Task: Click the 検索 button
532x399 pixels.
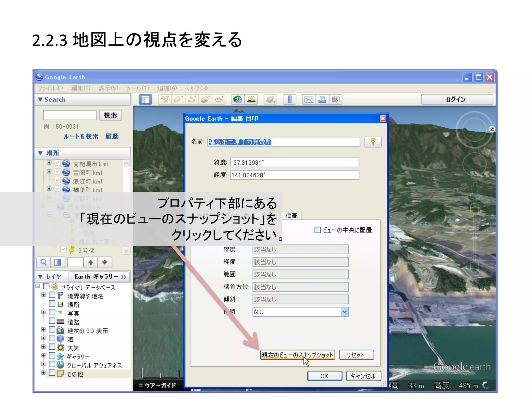Action: [x=110, y=115]
